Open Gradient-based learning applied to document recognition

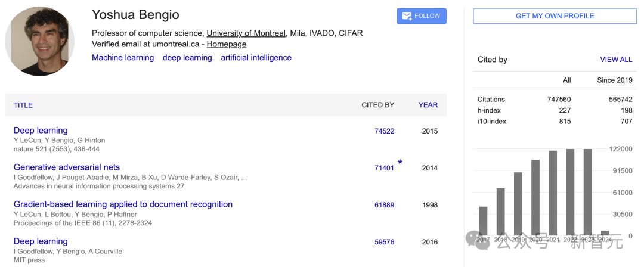pos(123,204)
